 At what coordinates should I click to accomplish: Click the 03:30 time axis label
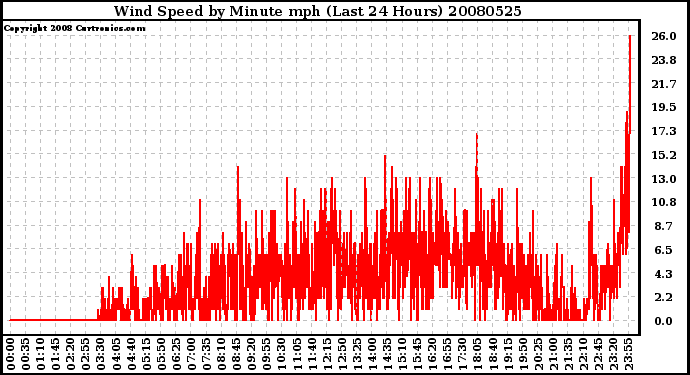(101, 354)
